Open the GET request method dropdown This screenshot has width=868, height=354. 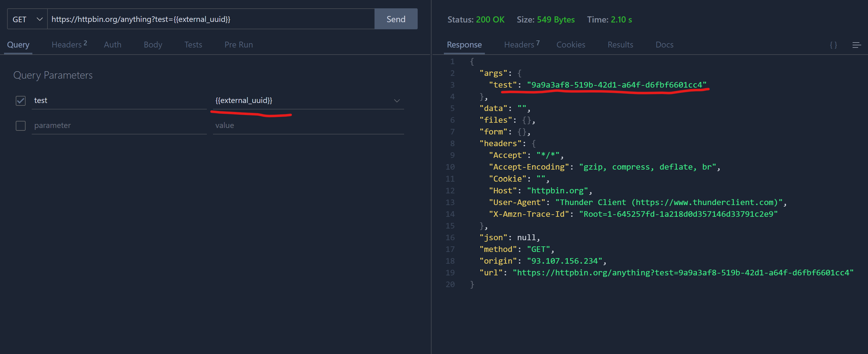[x=27, y=19]
